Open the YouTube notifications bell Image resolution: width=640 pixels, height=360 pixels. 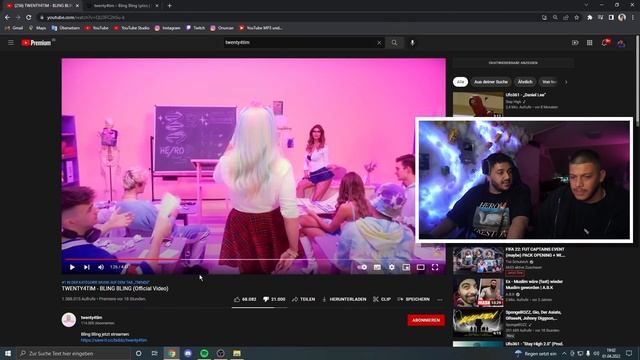pyautogui.click(x=605, y=42)
